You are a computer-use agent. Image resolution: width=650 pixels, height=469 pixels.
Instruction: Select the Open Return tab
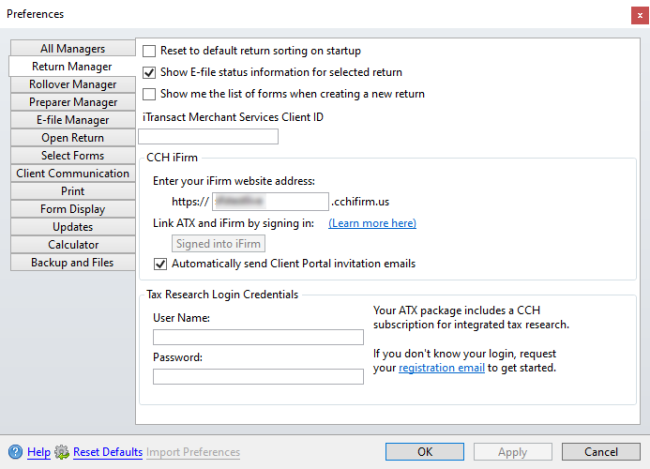[73, 138]
